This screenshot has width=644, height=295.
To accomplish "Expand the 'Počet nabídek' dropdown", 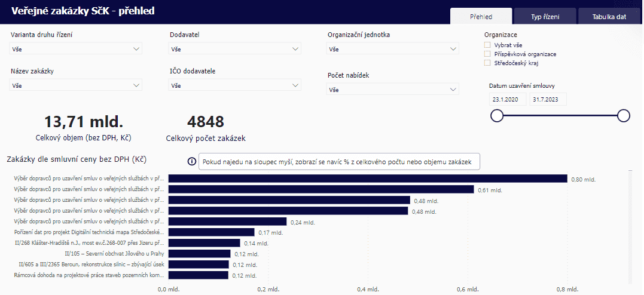I will [x=393, y=90].
